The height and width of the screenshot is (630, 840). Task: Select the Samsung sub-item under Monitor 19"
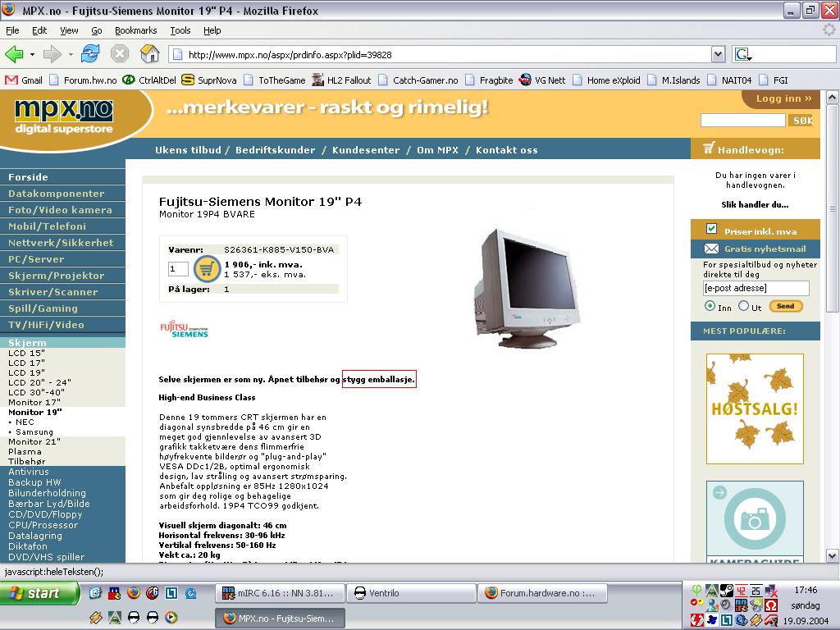pos(34,431)
